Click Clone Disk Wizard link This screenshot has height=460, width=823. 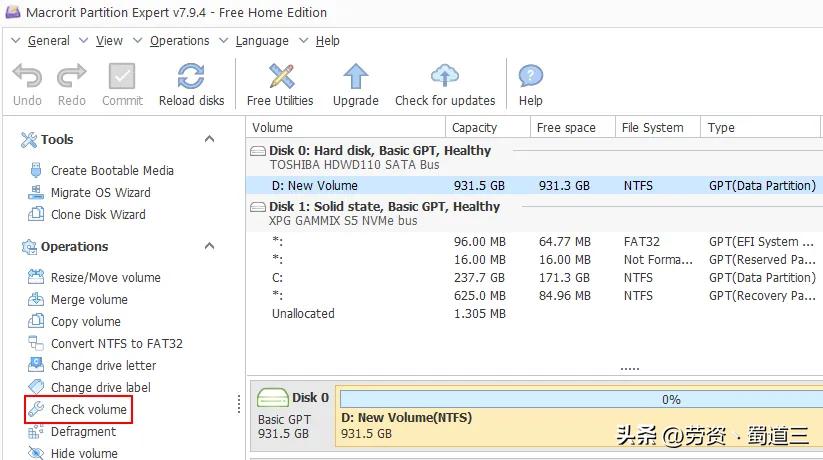[x=98, y=215]
